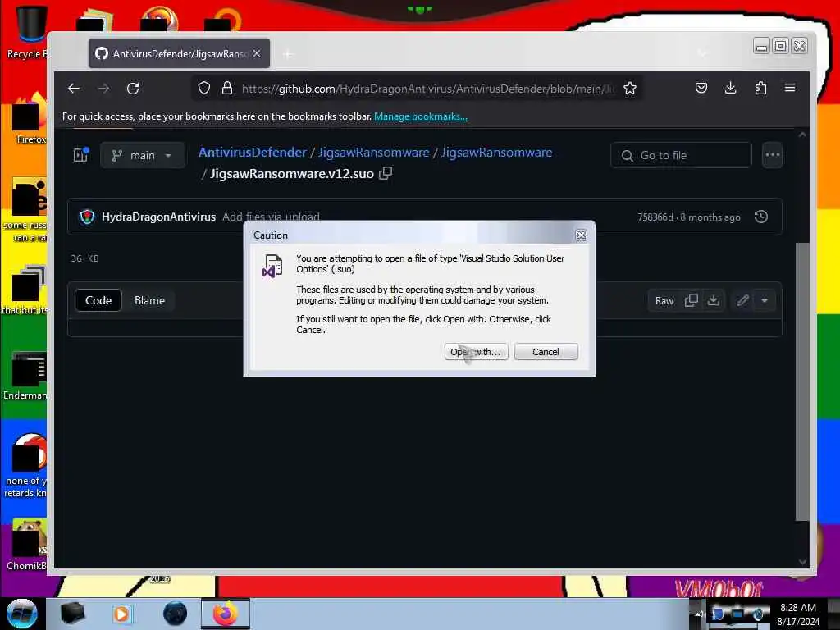Copy raw file contents icon

(x=691, y=301)
